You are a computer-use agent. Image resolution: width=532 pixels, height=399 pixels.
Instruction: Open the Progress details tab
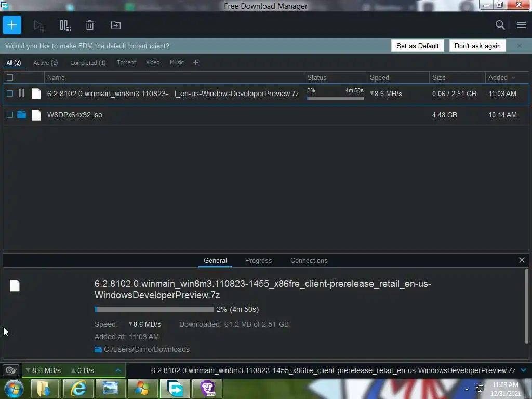pyautogui.click(x=259, y=261)
